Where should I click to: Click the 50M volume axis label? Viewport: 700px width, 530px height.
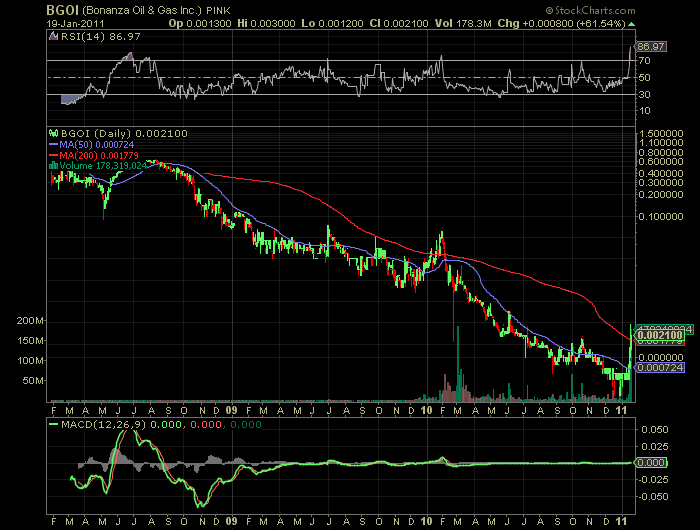tap(33, 381)
